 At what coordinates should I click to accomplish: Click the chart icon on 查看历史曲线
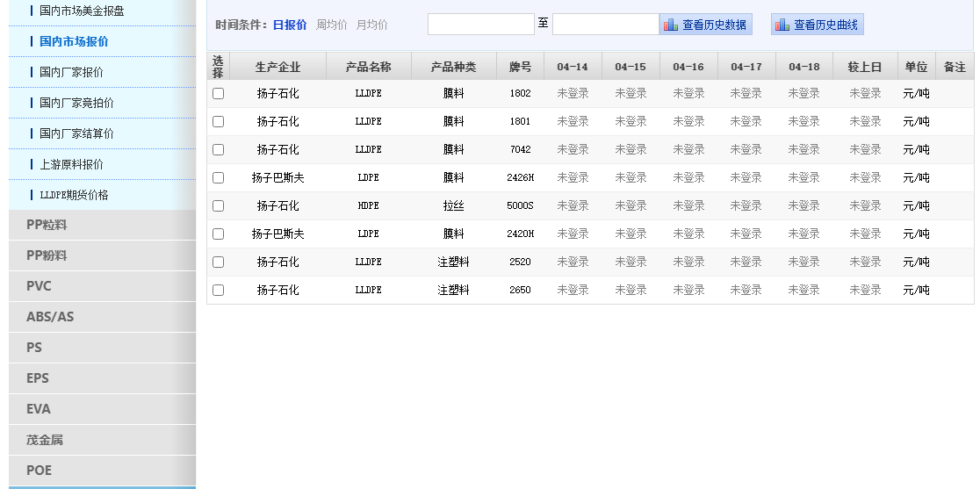click(x=782, y=25)
